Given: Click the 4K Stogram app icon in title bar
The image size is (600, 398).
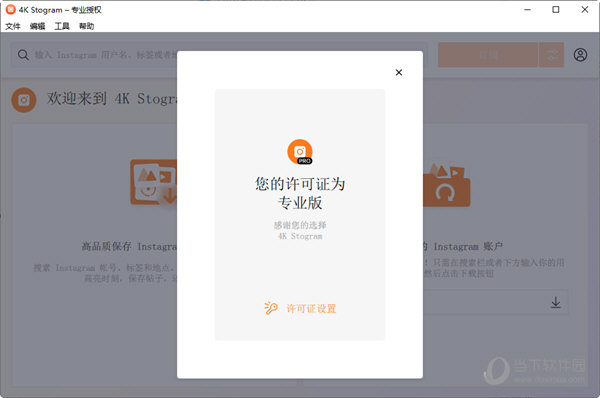Looking at the screenshot, I should click(x=10, y=10).
